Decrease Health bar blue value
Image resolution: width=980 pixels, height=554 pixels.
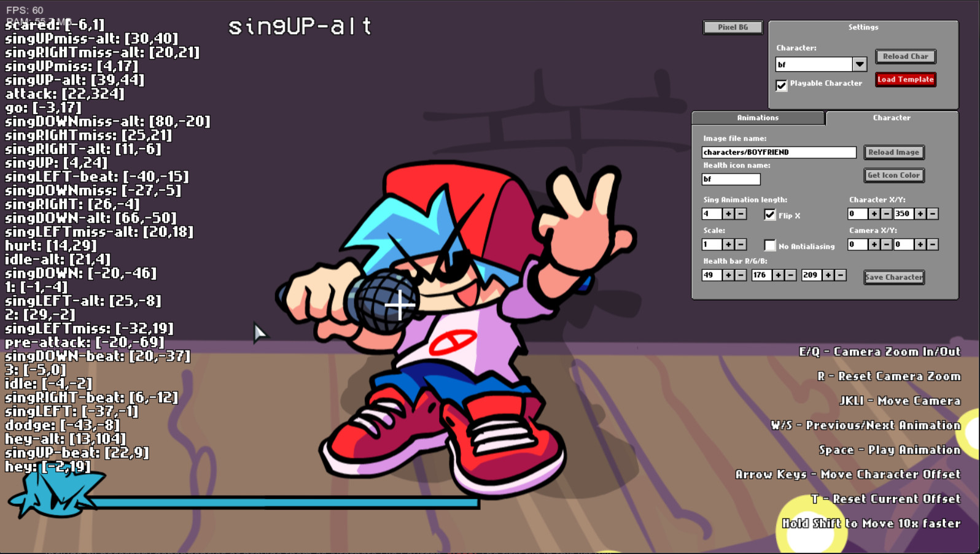pyautogui.click(x=841, y=275)
